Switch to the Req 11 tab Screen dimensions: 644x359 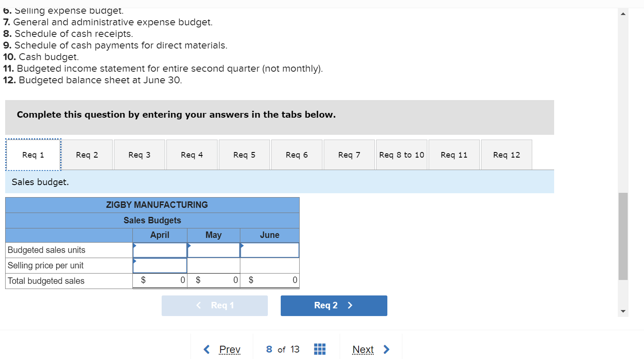point(454,155)
